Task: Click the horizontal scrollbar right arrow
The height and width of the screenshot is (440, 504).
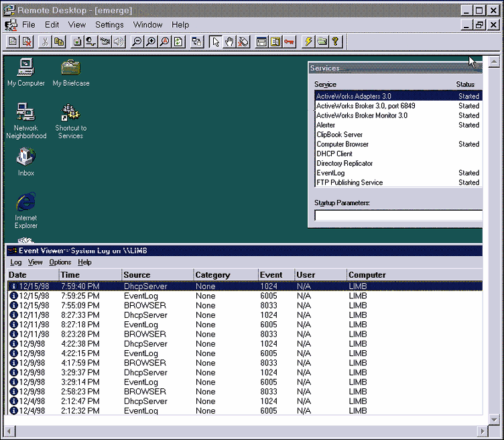Action: tap(482, 431)
